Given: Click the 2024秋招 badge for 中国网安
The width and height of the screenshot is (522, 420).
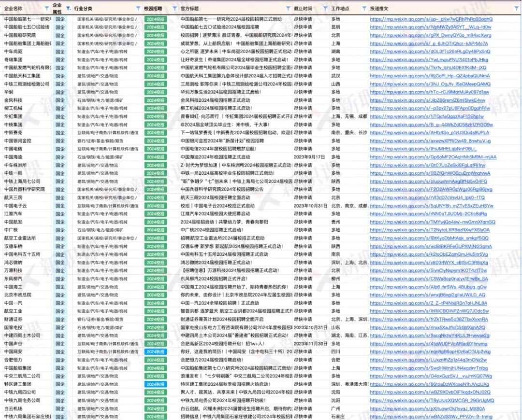Looking at the screenshot, I should (156, 351).
